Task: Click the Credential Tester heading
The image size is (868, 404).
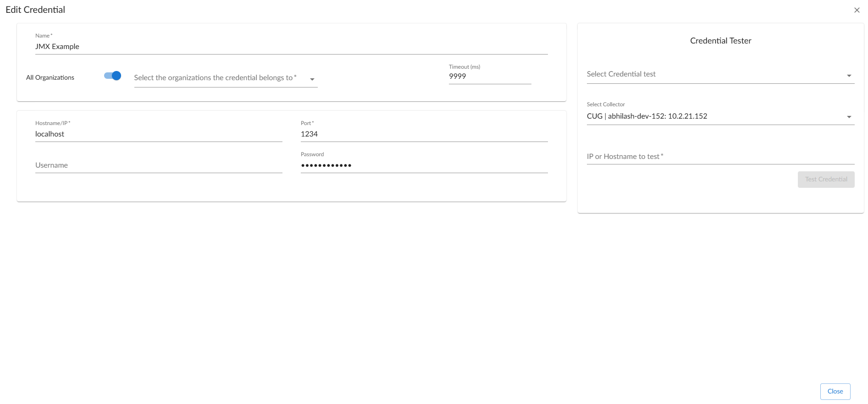Action: 720,41
